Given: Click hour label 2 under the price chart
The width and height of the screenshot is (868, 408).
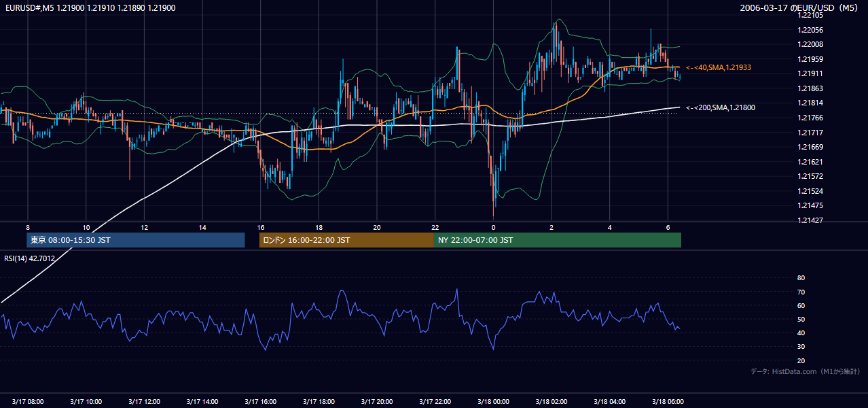Looking at the screenshot, I should [x=551, y=227].
